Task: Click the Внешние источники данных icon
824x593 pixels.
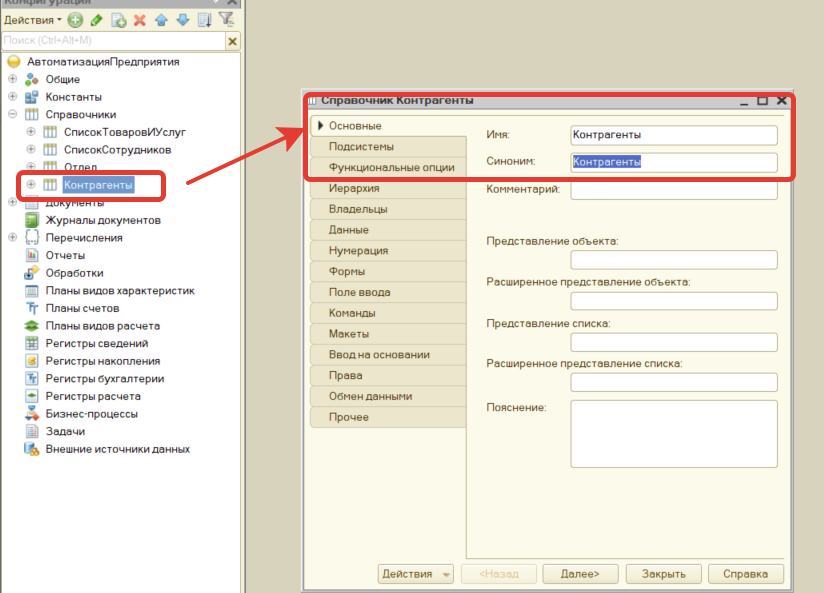Action: pyautogui.click(x=32, y=449)
